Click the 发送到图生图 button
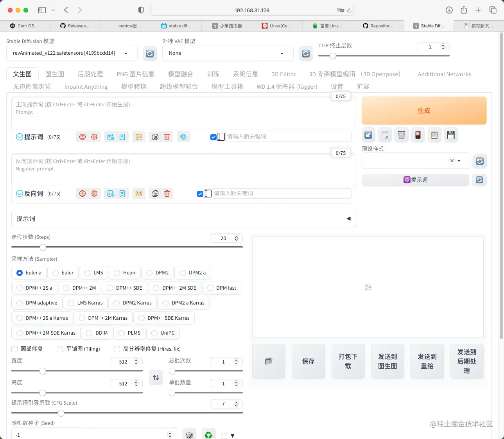 coord(387,361)
